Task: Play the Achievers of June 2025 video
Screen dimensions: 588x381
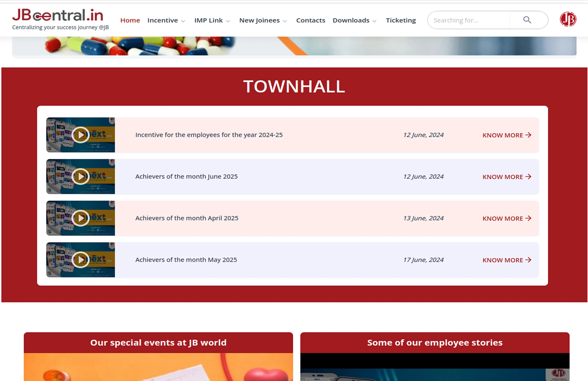Action: pyautogui.click(x=80, y=177)
